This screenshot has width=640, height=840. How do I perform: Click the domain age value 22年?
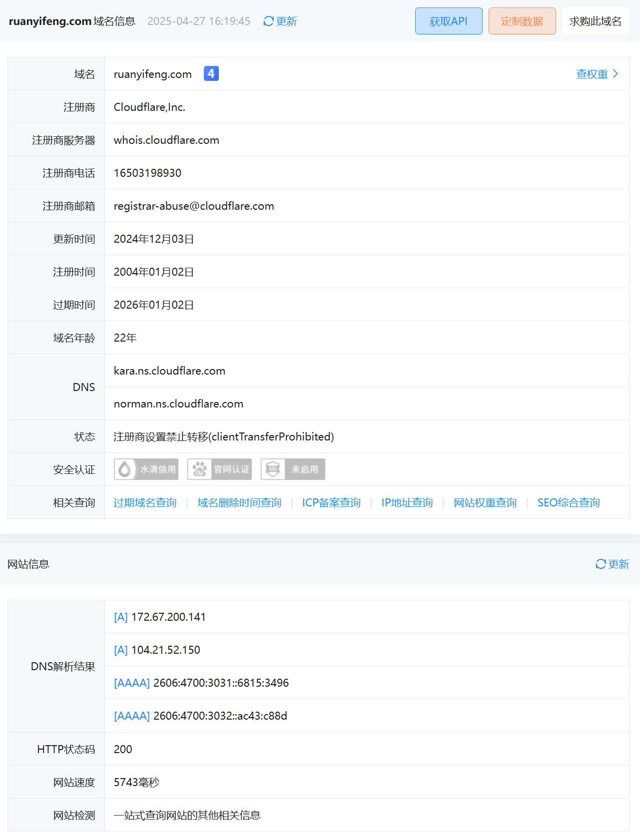(x=125, y=338)
